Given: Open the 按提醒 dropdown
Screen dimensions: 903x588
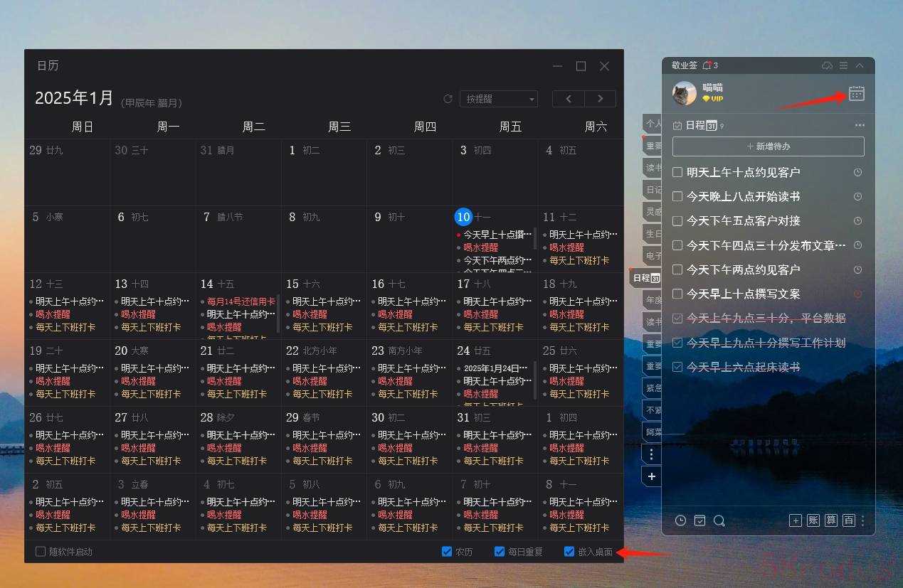Looking at the screenshot, I should click(498, 99).
